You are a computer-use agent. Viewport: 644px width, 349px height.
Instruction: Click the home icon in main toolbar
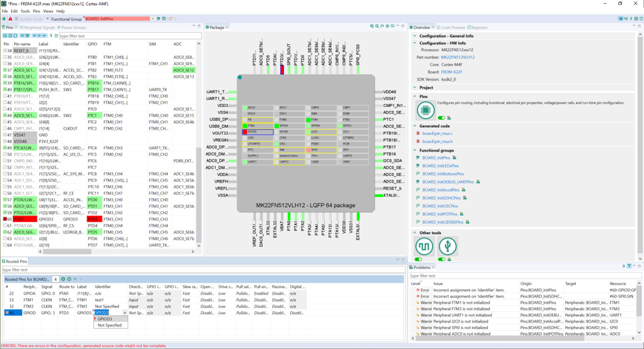click(x=4, y=19)
